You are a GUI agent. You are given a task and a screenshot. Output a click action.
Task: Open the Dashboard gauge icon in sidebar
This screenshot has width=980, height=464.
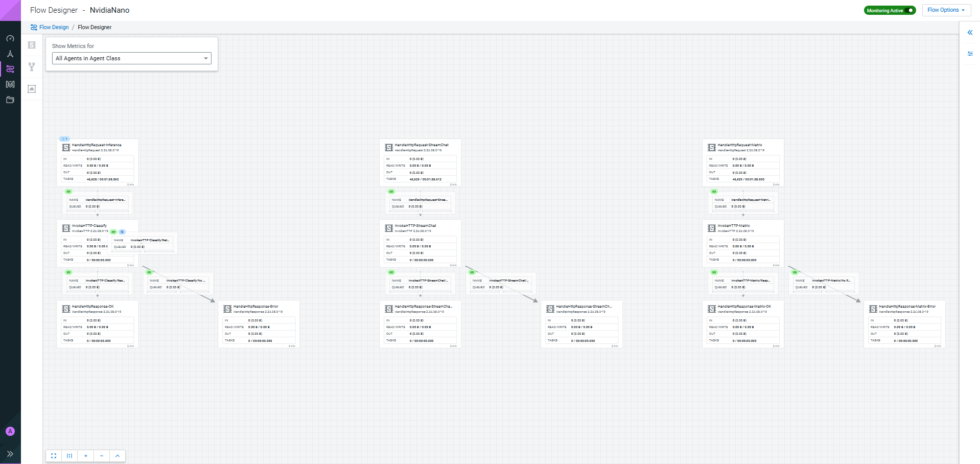10,38
